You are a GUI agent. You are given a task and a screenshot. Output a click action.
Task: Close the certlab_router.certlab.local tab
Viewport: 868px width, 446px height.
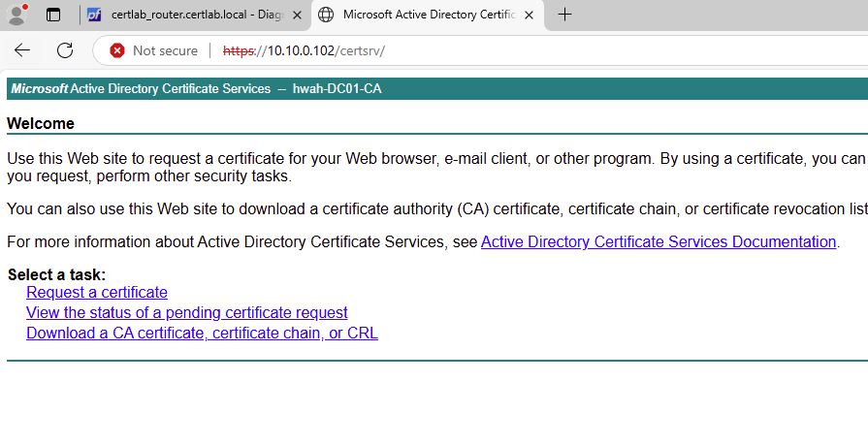click(297, 15)
